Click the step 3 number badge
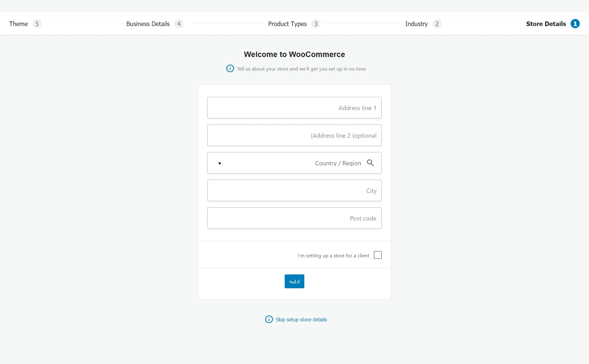This screenshot has height=364, width=589. coord(316,24)
